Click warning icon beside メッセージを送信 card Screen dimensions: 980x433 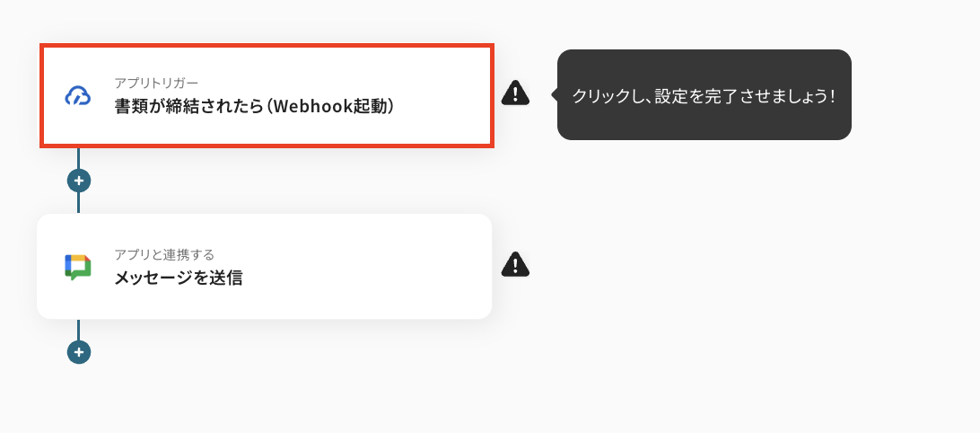515,265
